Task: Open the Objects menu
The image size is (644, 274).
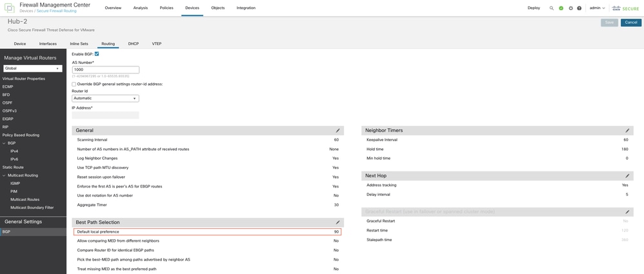Action: pyautogui.click(x=217, y=8)
